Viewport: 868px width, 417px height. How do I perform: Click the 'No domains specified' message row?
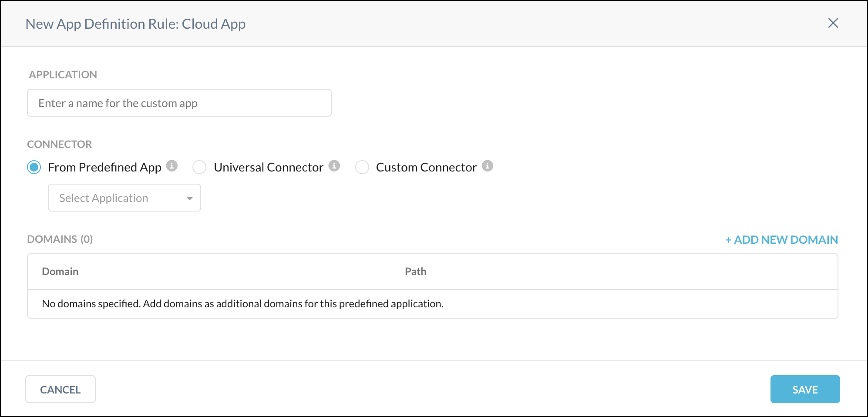click(433, 304)
